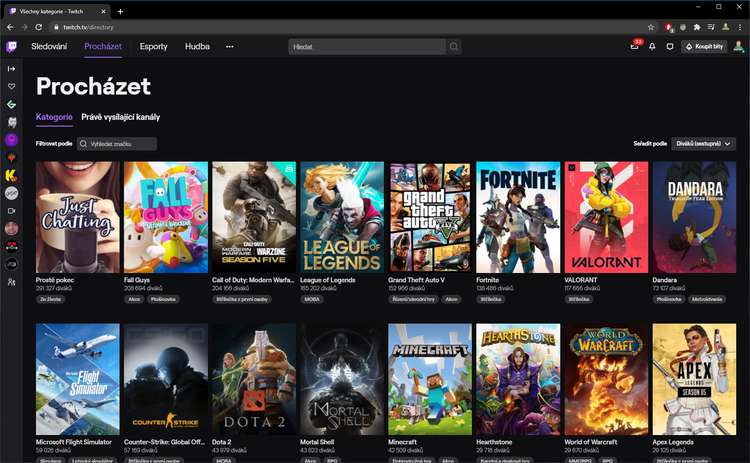
Task: Open followed channels heart icon in sidebar
Action: click(x=11, y=86)
